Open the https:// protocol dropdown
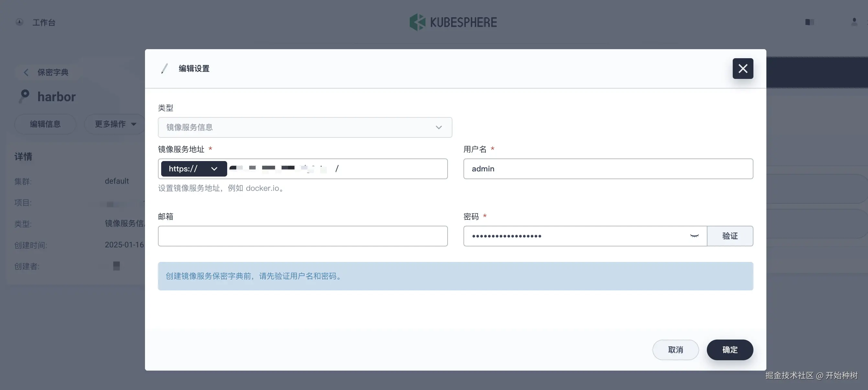The height and width of the screenshot is (390, 868). tap(194, 169)
